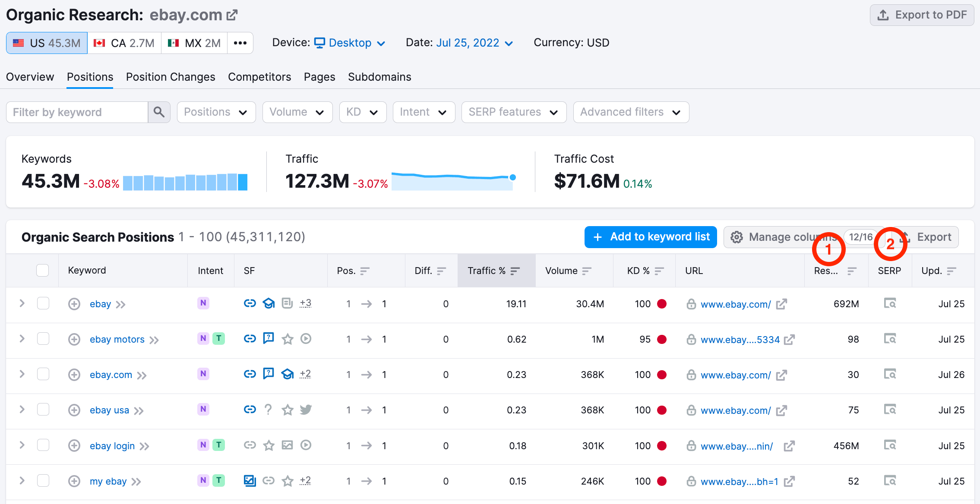Image resolution: width=980 pixels, height=504 pixels.
Task: Open the SERP features filter dropdown
Action: (x=514, y=112)
